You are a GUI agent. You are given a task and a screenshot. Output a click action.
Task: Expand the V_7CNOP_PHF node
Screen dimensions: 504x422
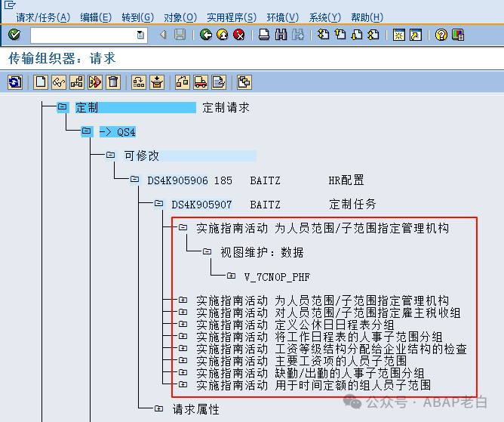coord(231,276)
